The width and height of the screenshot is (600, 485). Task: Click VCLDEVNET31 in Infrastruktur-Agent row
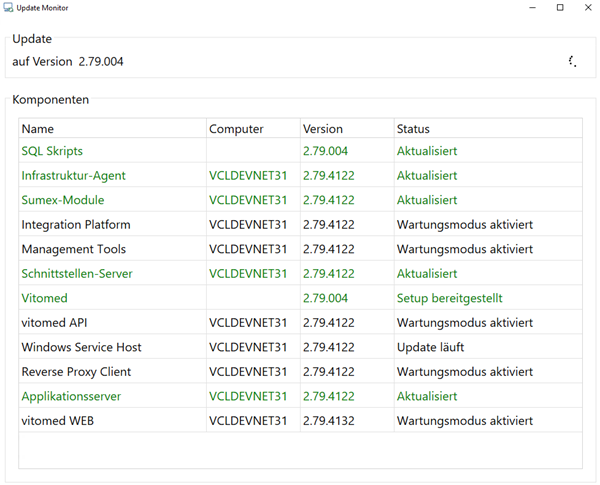(x=248, y=175)
